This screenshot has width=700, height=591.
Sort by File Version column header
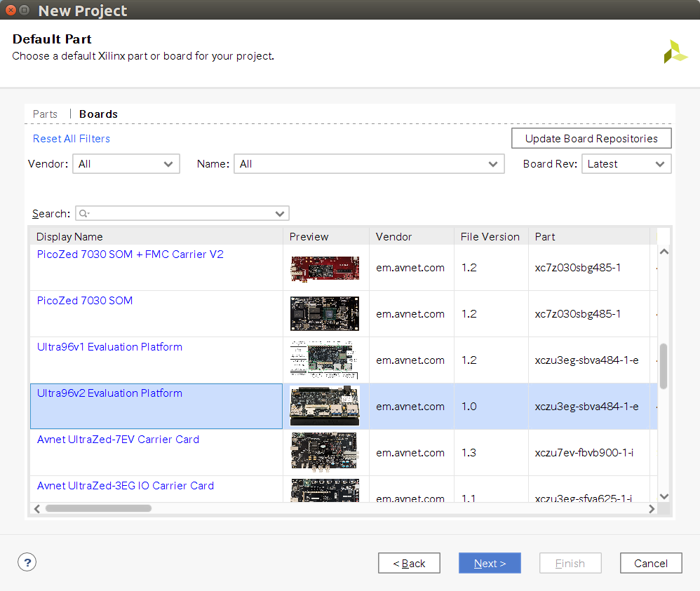491,236
